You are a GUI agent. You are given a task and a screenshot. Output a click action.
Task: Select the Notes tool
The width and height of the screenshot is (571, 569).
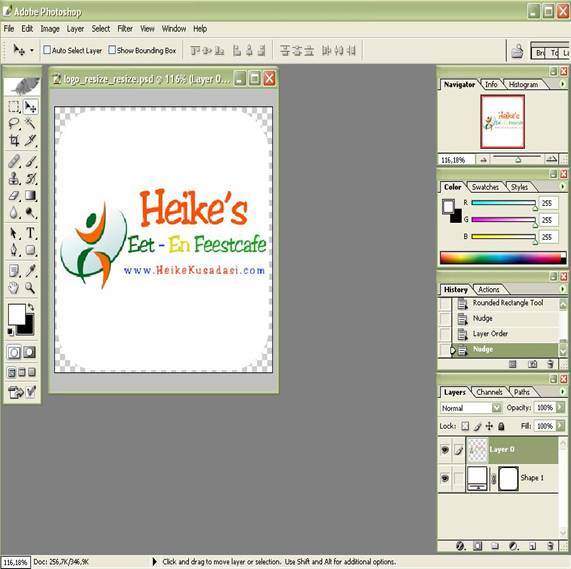14,271
